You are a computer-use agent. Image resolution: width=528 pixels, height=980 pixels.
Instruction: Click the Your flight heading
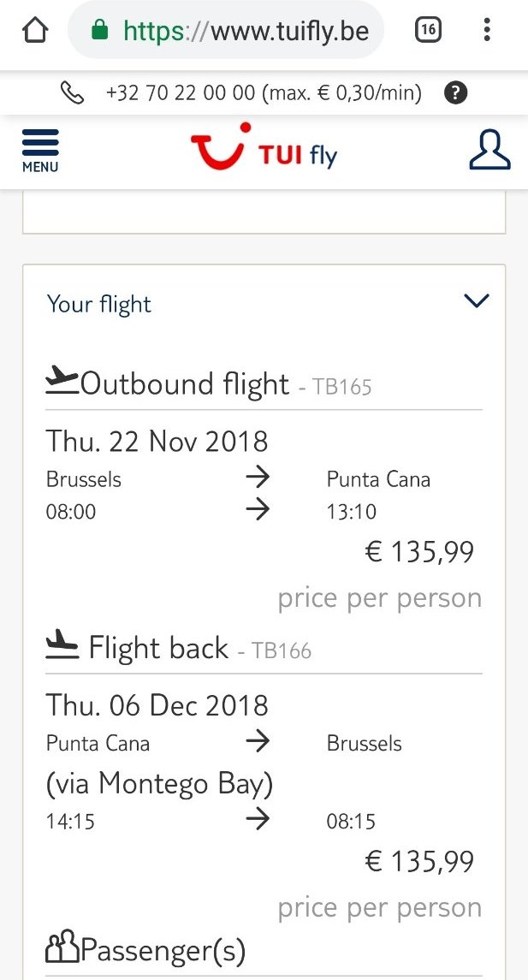coord(99,305)
